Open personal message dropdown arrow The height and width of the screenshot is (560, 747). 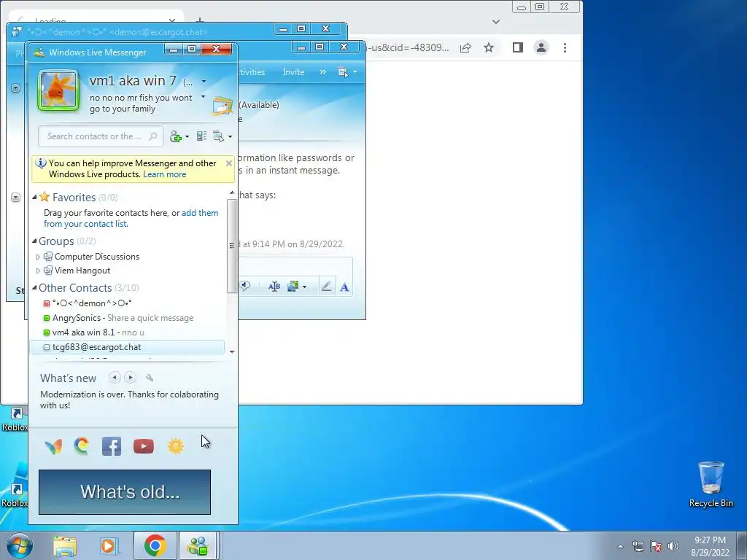tap(203, 97)
